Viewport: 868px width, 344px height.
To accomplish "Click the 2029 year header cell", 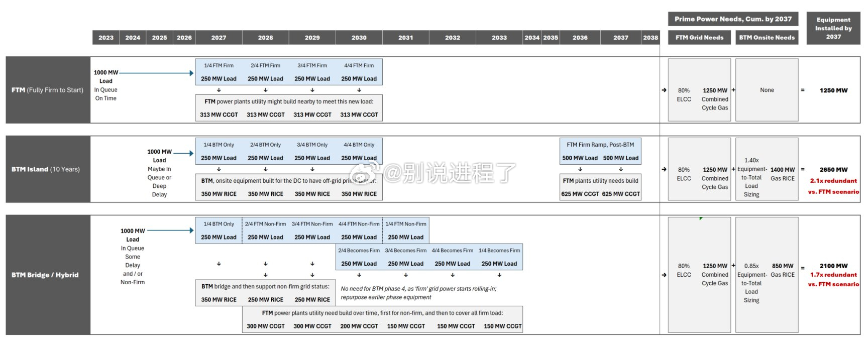I will point(312,38).
